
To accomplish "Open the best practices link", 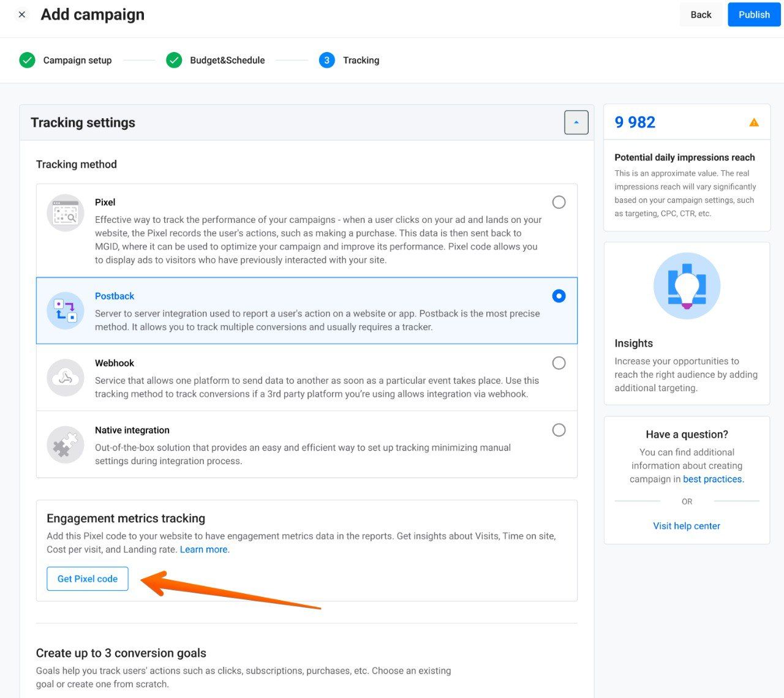I will (x=713, y=479).
